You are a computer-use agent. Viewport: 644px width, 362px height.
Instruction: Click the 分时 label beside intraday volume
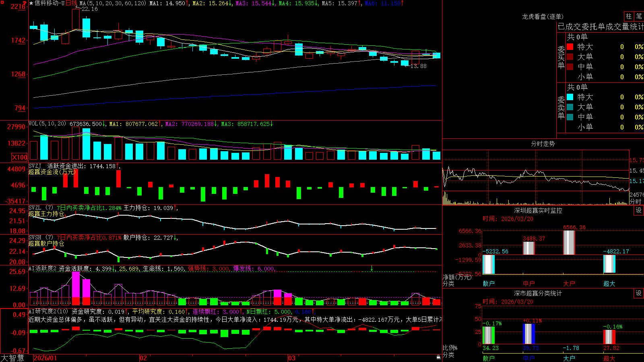(636, 202)
